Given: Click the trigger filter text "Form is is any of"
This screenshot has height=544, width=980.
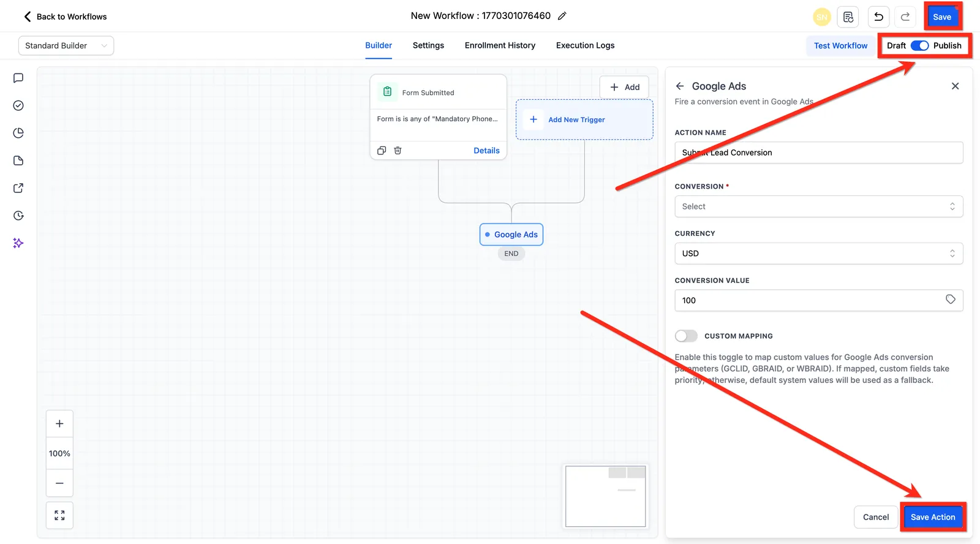Looking at the screenshot, I should pos(437,119).
